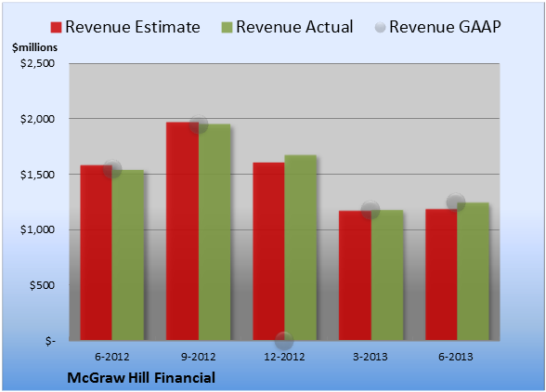The image size is (546, 392).
Task: Click the '3-2013' quarter label
Action: (x=370, y=357)
